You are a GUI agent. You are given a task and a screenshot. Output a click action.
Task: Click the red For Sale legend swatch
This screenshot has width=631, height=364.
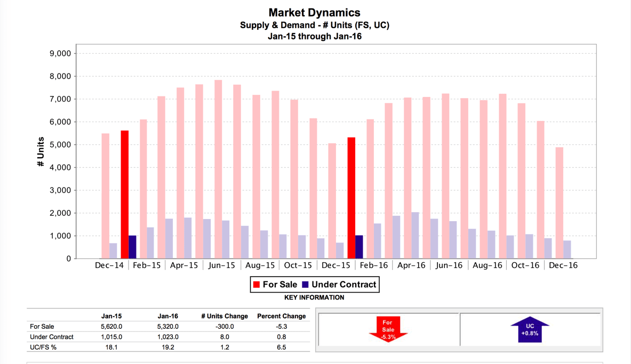pos(257,285)
